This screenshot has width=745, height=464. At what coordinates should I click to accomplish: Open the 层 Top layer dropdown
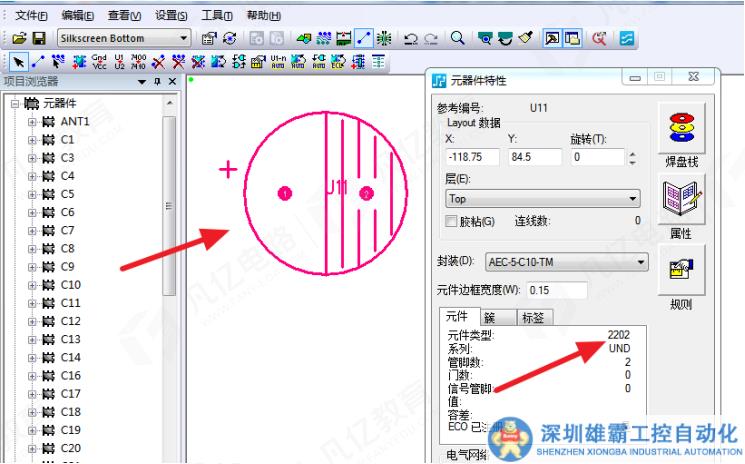pos(631,199)
